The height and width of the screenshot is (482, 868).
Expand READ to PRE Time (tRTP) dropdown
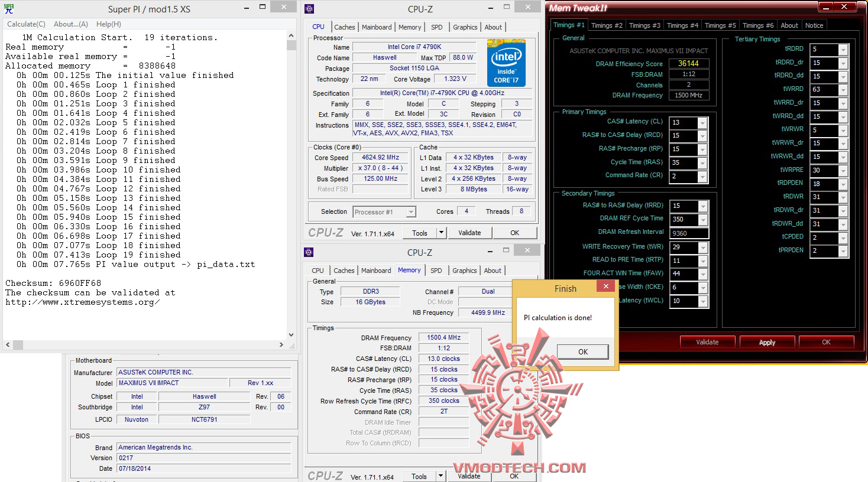pyautogui.click(x=702, y=261)
